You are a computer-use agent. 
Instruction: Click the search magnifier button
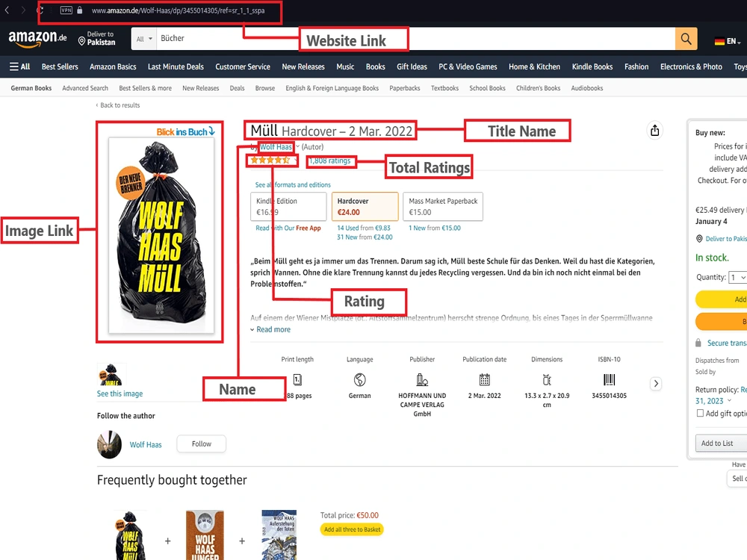pyautogui.click(x=686, y=39)
